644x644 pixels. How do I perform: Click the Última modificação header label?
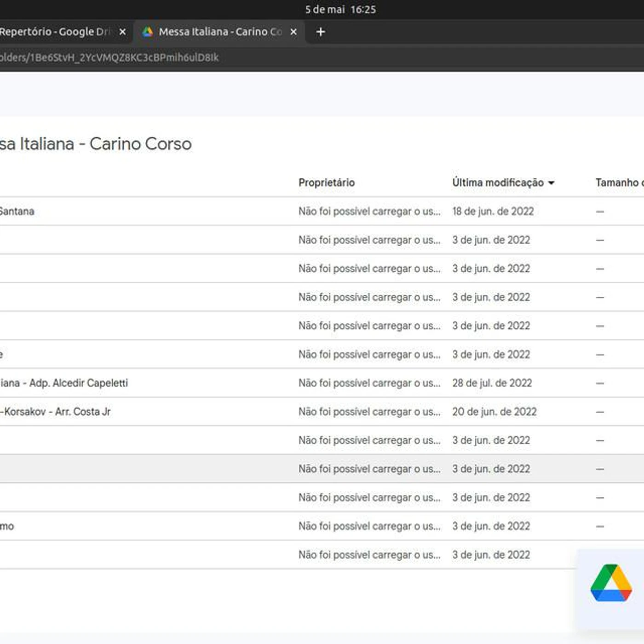coord(497,183)
